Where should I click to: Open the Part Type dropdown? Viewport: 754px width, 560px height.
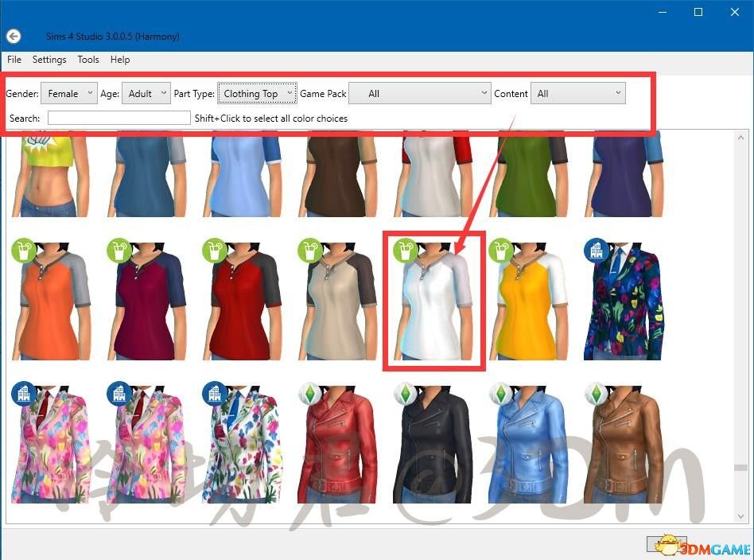click(257, 94)
